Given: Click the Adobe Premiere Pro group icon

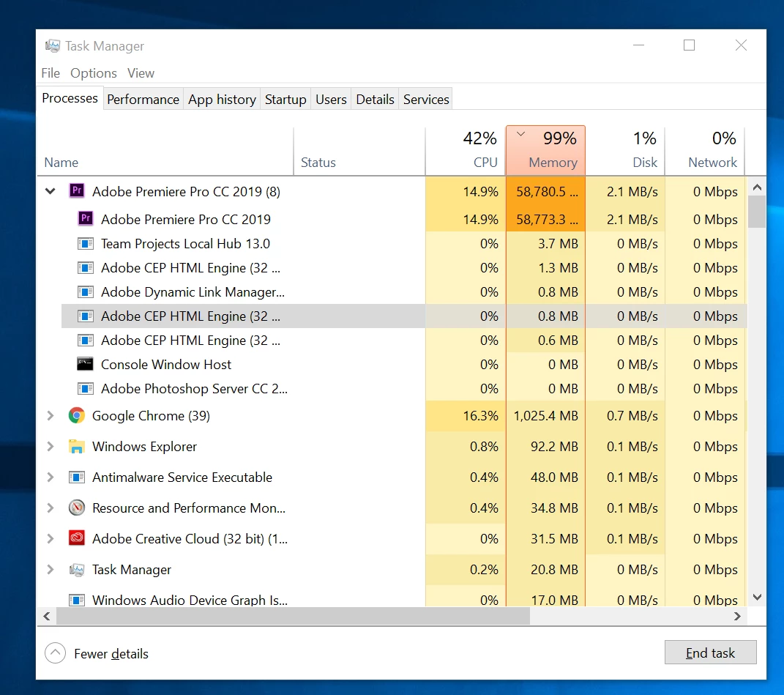Looking at the screenshot, I should [x=77, y=190].
